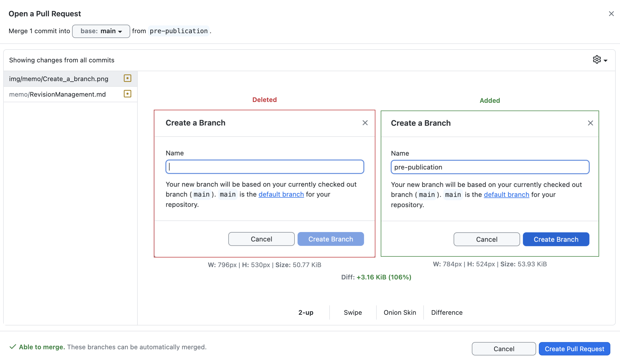
Task: Close the Open a Pull Request dialog
Action: (x=611, y=14)
